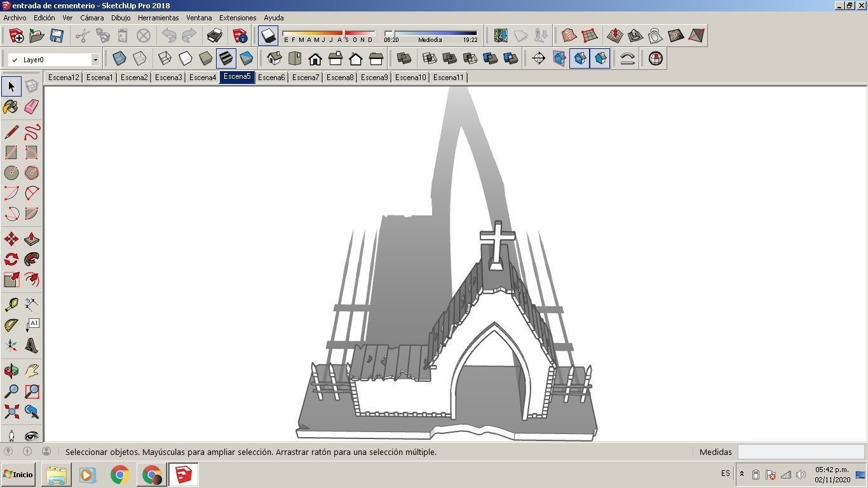Select the 3D Text tool
Viewport: 868px width, 488px height.
coord(31,346)
